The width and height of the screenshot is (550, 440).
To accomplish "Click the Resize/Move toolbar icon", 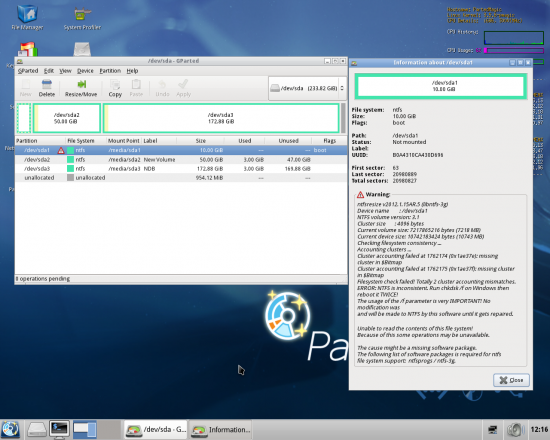I will coord(81,88).
